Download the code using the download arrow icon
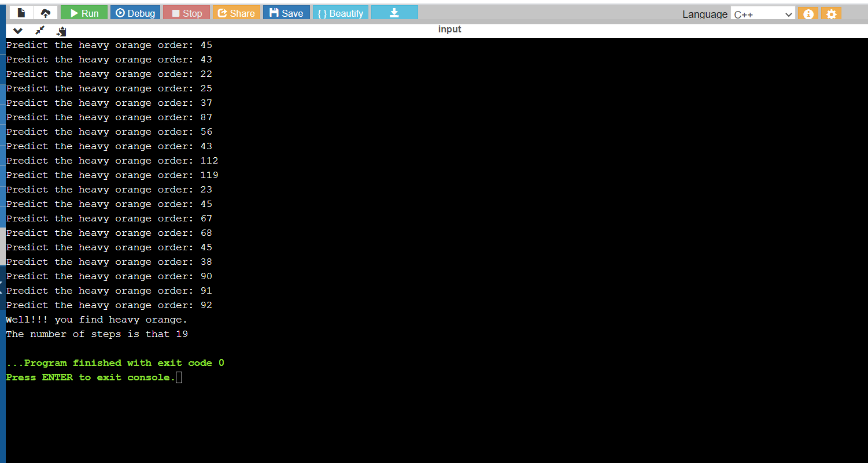Viewport: 868px width, 463px height. (394, 13)
